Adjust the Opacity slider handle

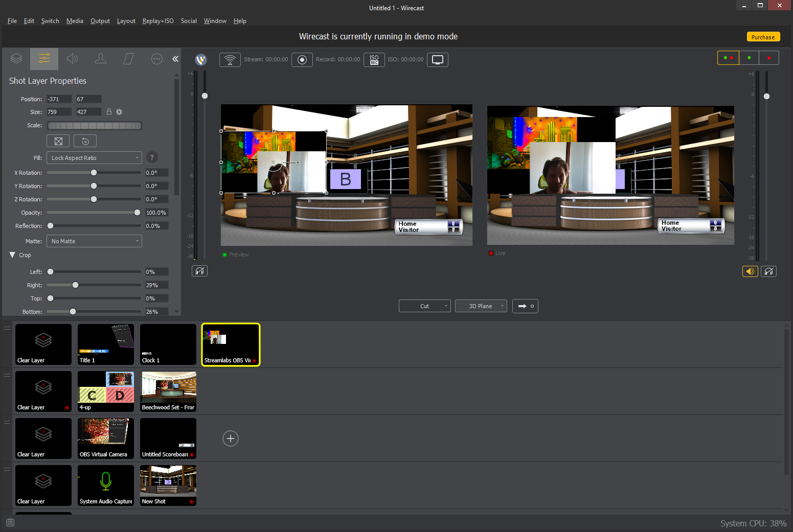[137, 213]
